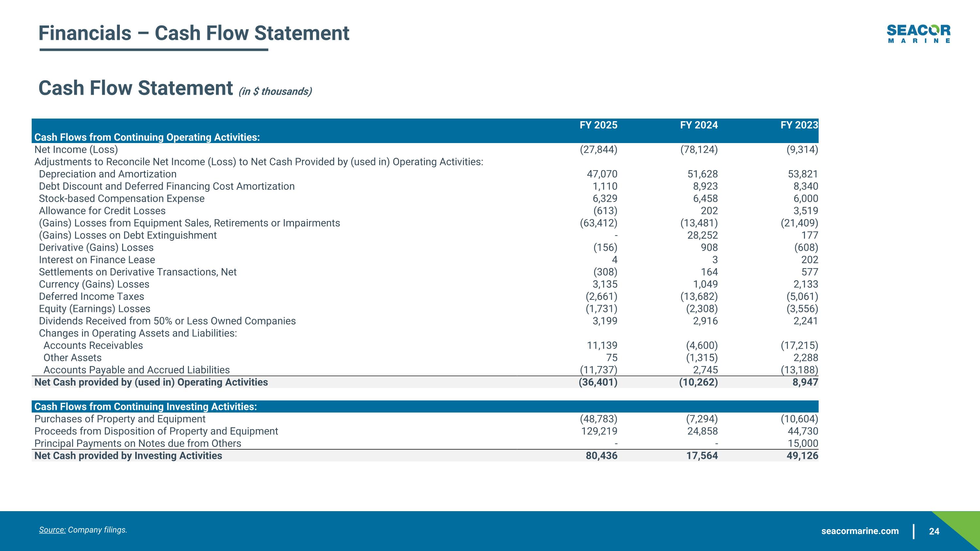
Task: Click the Source: Company filings text
Action: (x=83, y=530)
